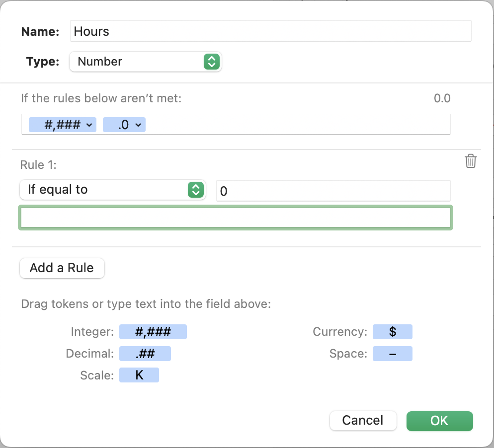Click the Scale K token
The width and height of the screenshot is (494, 448).
pyautogui.click(x=139, y=375)
